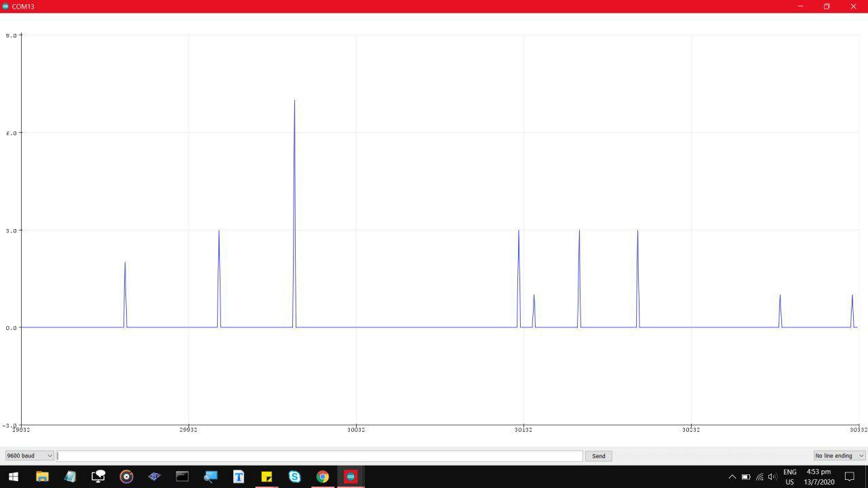Click the serial message input field
This screenshot has width=868, height=488.
[319, 456]
